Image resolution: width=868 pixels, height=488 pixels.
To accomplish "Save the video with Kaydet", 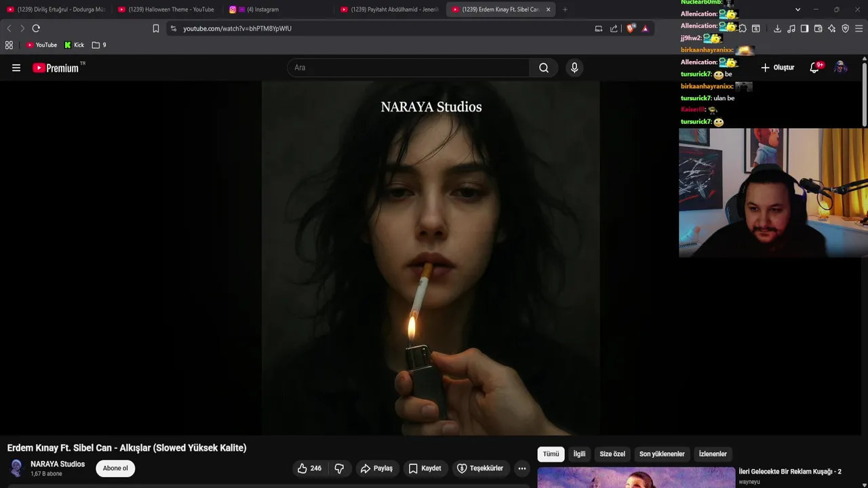I will [425, 468].
